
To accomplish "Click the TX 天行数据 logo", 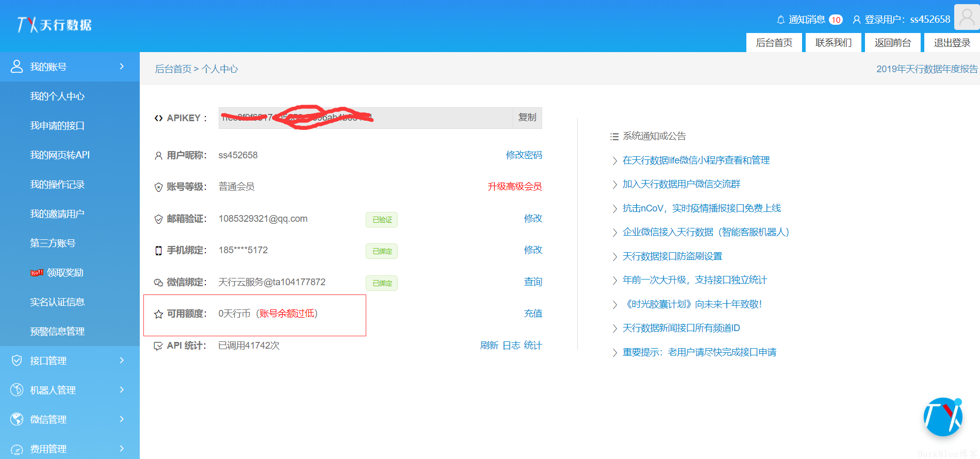I will click(x=54, y=24).
